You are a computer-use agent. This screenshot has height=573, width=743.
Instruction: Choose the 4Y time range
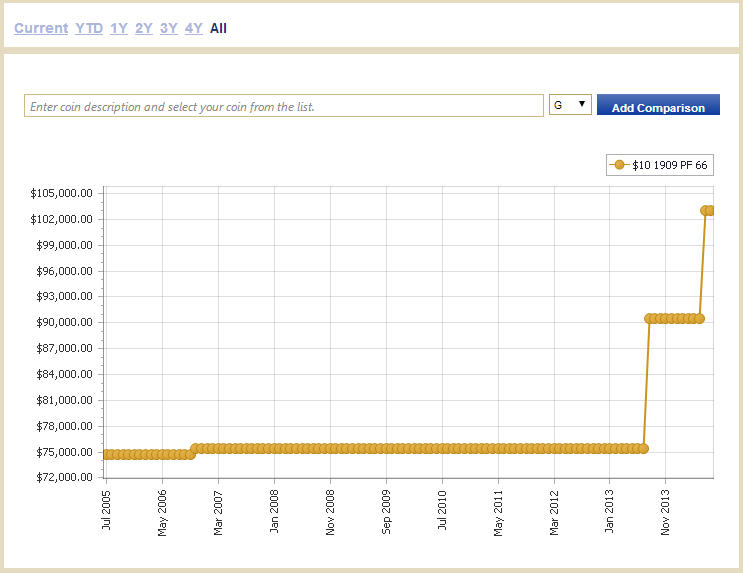pos(194,28)
